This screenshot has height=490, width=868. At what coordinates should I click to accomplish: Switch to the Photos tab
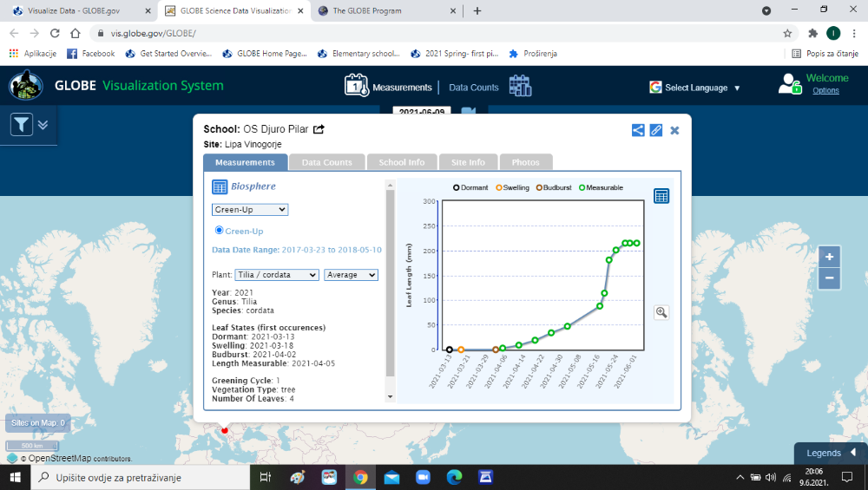525,162
